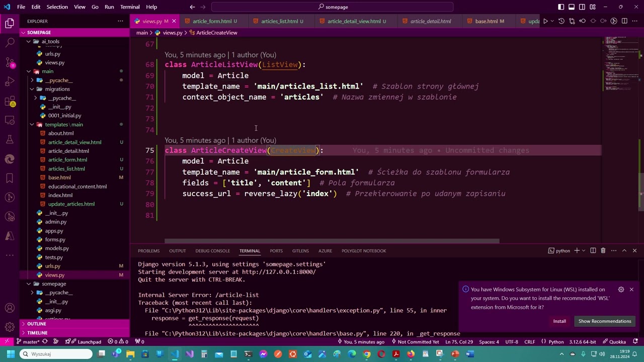Open the Terminal menu
This screenshot has width=644, height=362.
pyautogui.click(x=130, y=7)
